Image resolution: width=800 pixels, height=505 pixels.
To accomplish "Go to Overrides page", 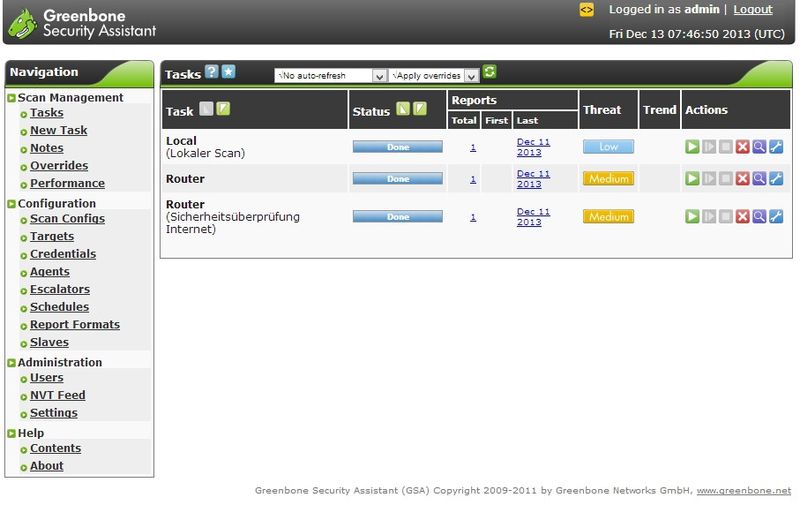I will click(x=59, y=166).
